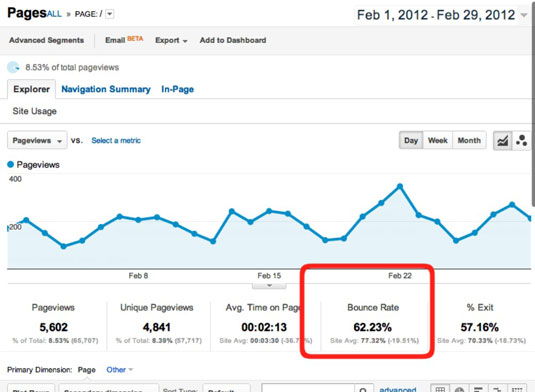This screenshot has width=535, height=392.
Task: Click Add to Dashboard
Action: (233, 40)
